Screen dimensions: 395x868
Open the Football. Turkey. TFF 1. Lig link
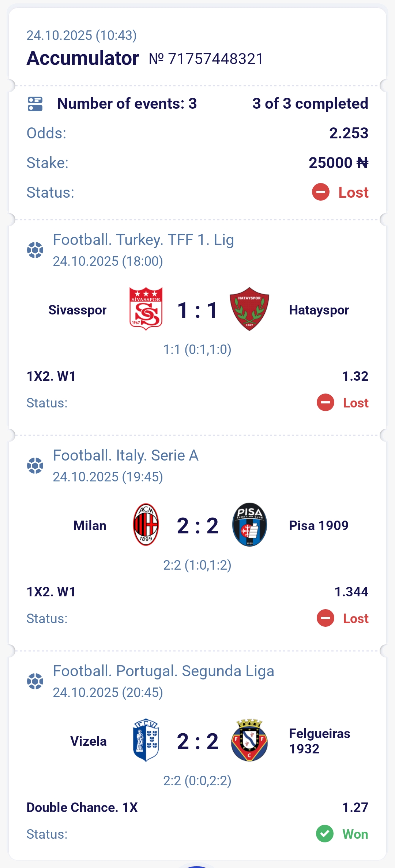143,240
